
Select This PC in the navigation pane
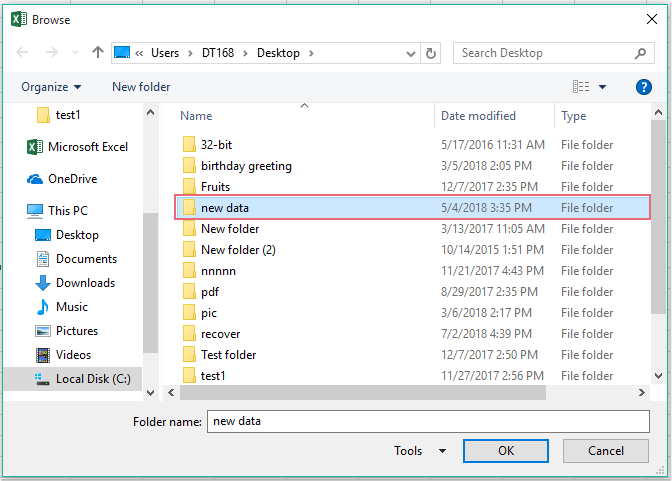pyautogui.click(x=57, y=210)
